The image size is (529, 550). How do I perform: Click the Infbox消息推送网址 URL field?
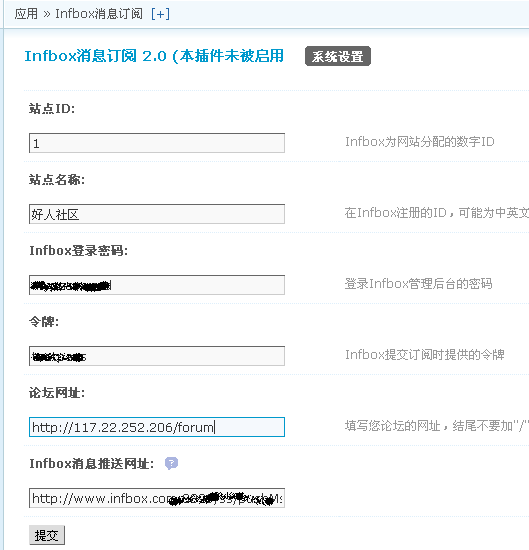pyautogui.click(x=157, y=498)
